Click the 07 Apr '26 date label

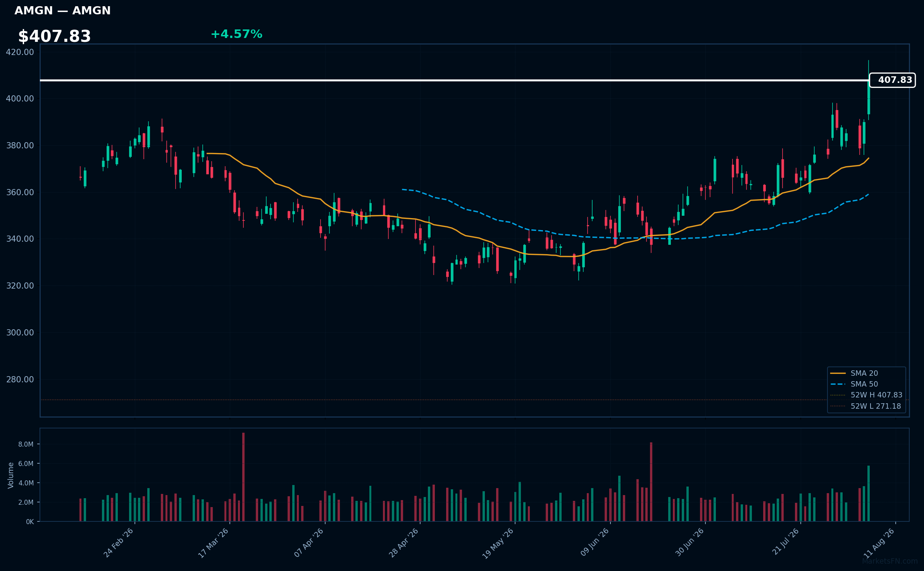point(309,542)
